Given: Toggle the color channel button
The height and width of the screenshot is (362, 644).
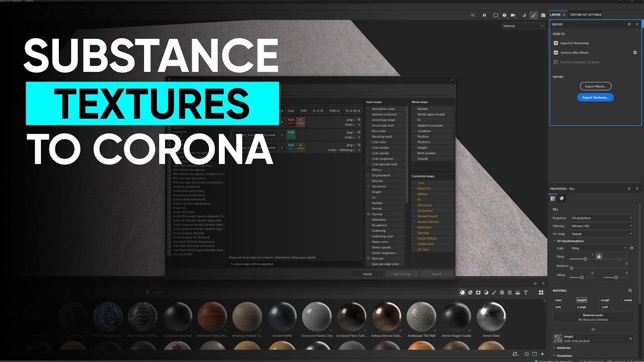Looking at the screenshot, I should click(558, 300).
